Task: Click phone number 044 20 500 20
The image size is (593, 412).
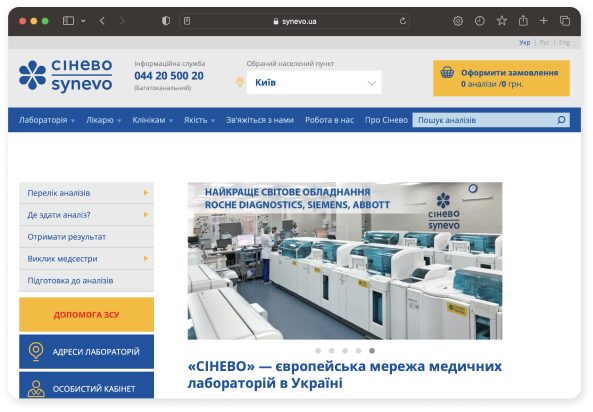Action: (169, 76)
